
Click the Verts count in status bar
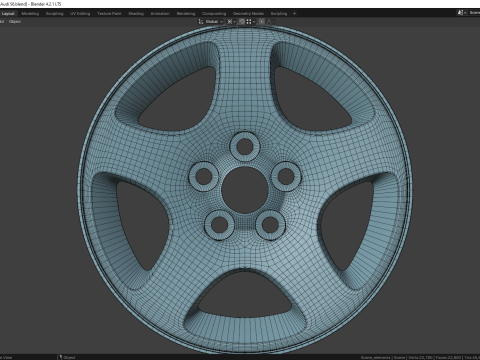(421, 357)
